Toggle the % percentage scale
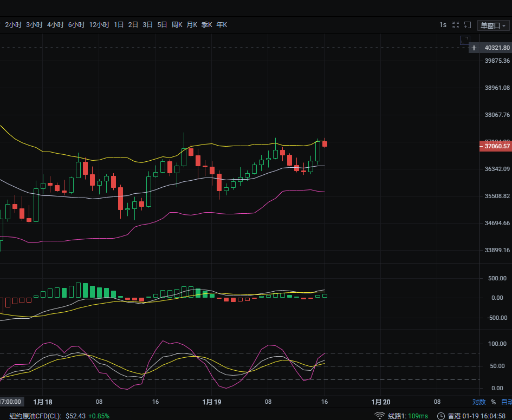The width and height of the screenshot is (512, 420). 493,402
